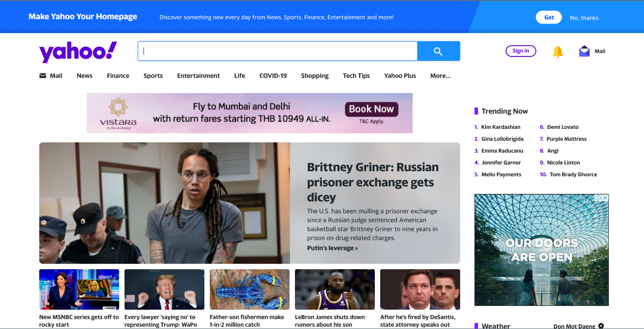
Task: Click the Yahoo logo
Action: [78, 52]
